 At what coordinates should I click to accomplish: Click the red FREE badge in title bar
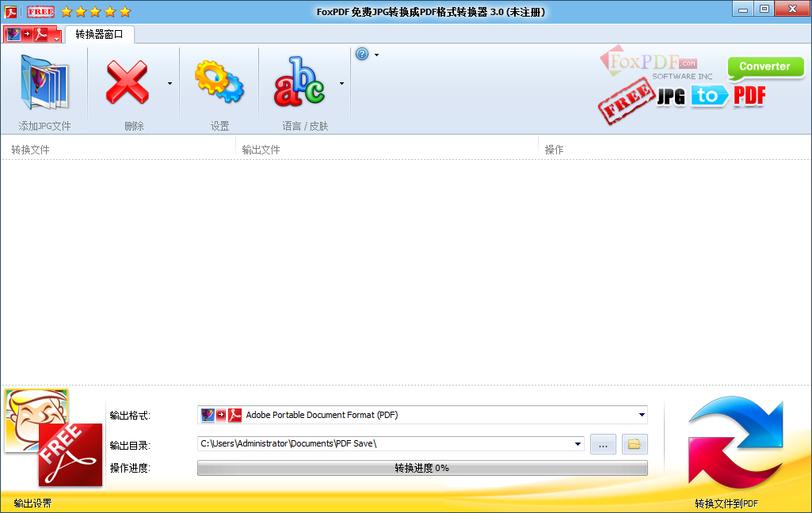pyautogui.click(x=40, y=11)
